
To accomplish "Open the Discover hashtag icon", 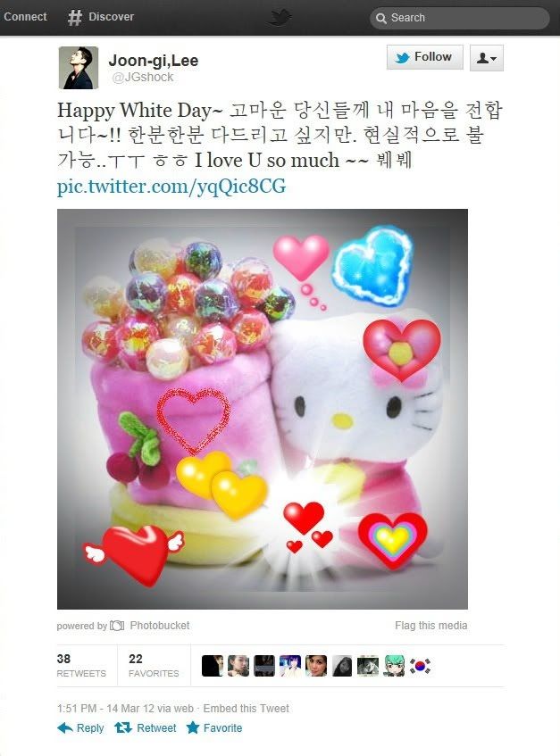I will pyautogui.click(x=75, y=17).
